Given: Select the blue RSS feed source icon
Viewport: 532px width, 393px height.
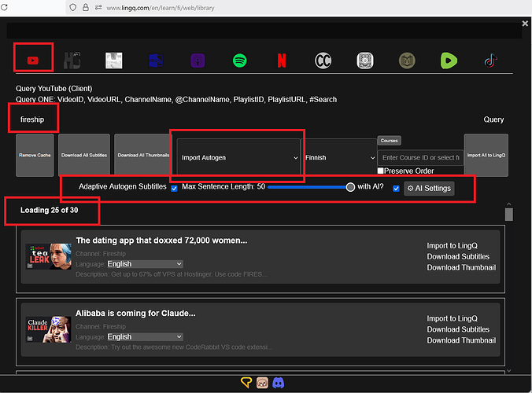Looking at the screenshot, I should coord(156,61).
